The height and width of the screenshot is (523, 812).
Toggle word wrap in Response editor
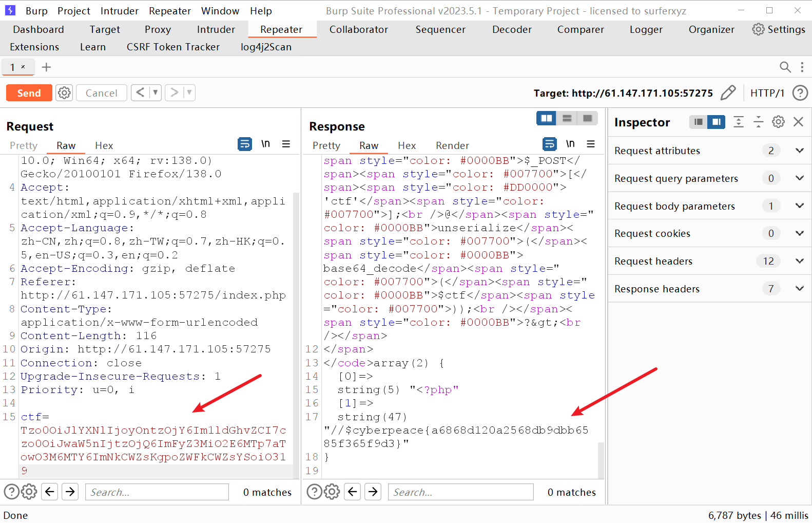[x=550, y=144]
